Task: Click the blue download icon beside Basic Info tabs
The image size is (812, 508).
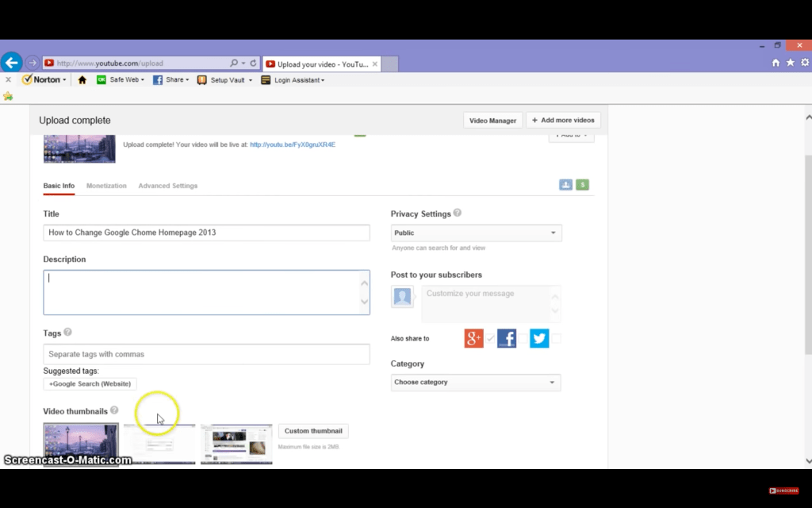Action: pyautogui.click(x=565, y=185)
